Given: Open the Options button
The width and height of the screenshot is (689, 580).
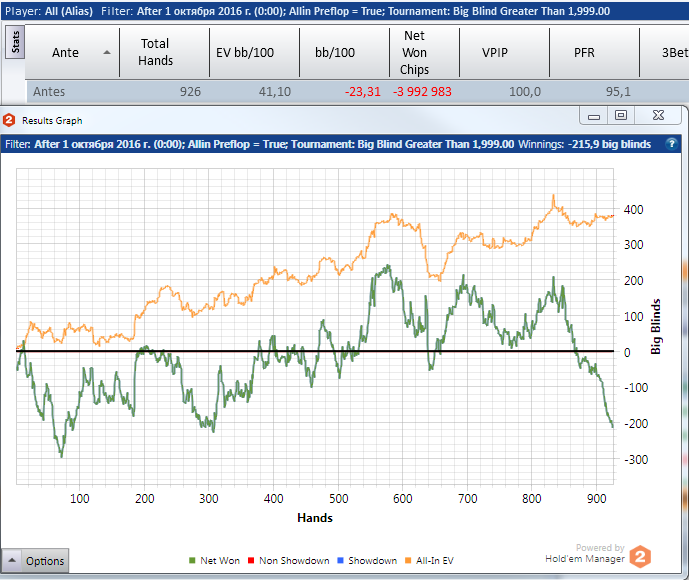Looking at the screenshot, I should (45, 561).
